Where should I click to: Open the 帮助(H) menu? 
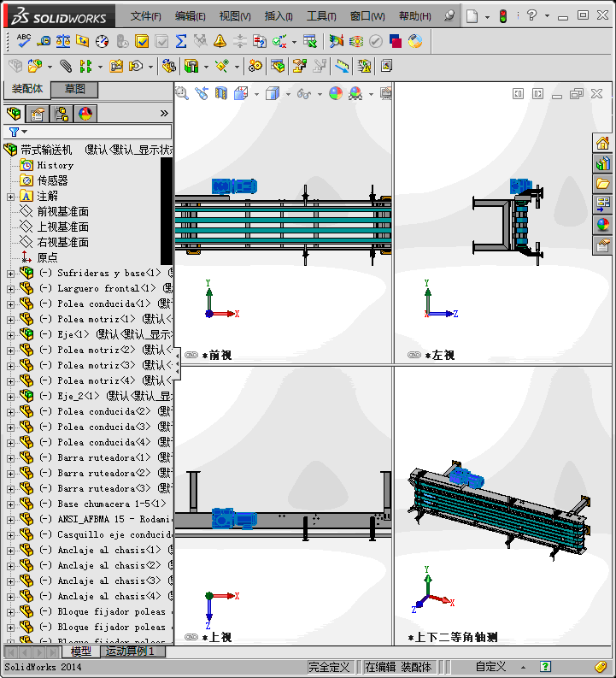414,16
